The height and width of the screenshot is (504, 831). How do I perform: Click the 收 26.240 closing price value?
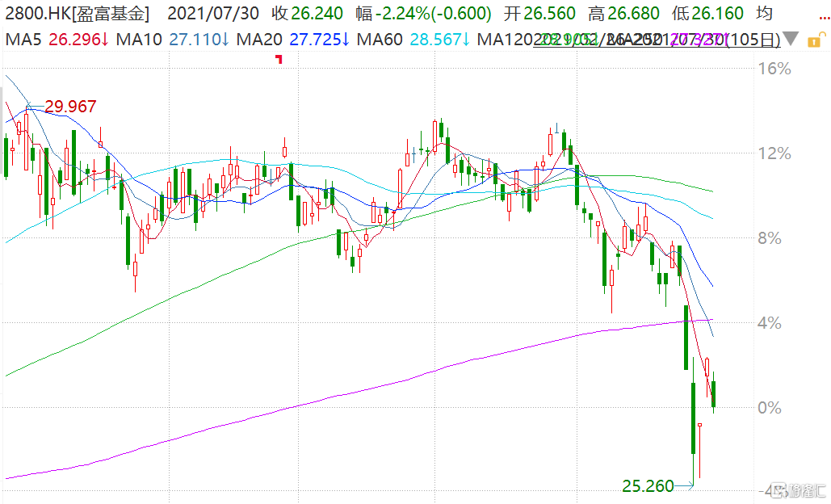[307, 14]
